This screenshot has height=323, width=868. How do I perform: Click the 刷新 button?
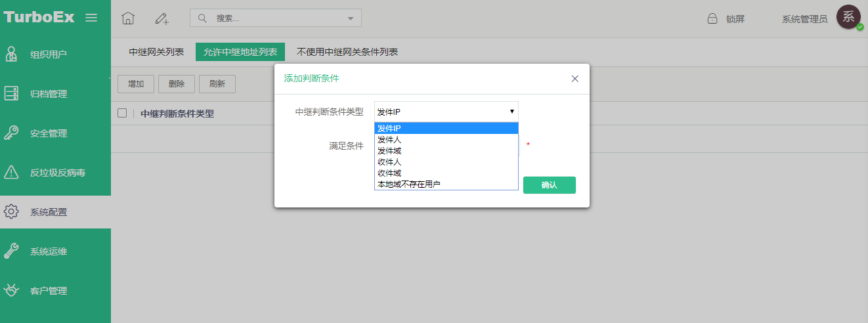[x=217, y=84]
